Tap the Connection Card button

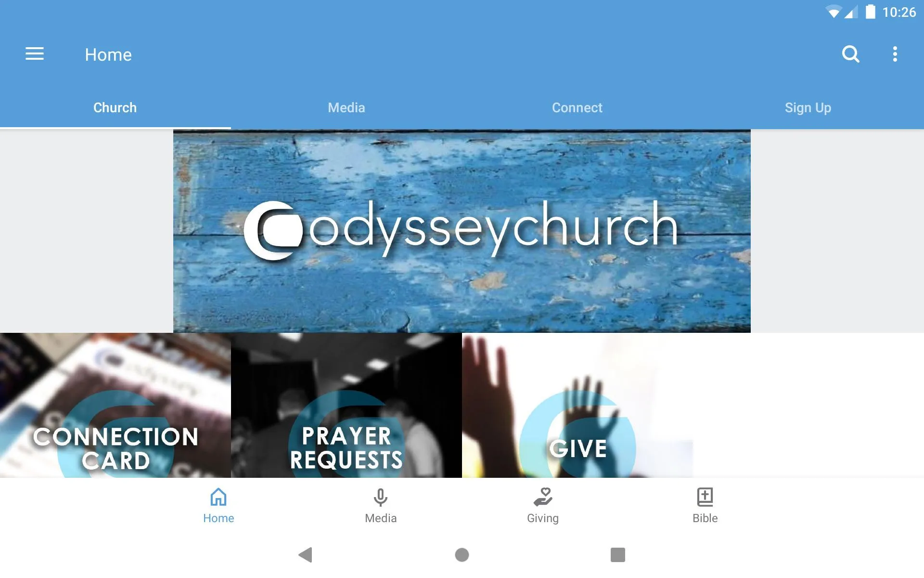(115, 405)
